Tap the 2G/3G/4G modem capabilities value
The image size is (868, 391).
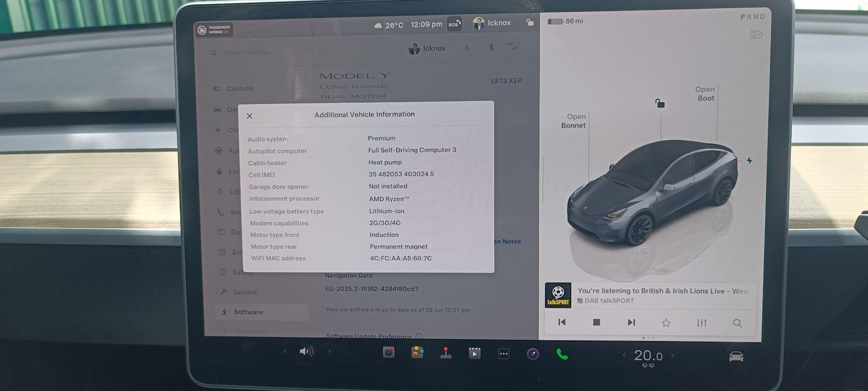[385, 223]
